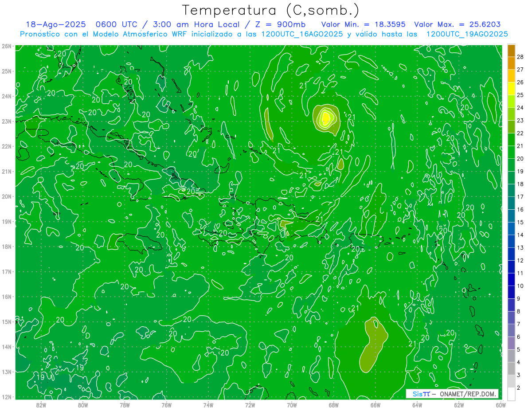The image size is (532, 411).
Task: Click the 72W longitude axis label
Action: pos(250,405)
